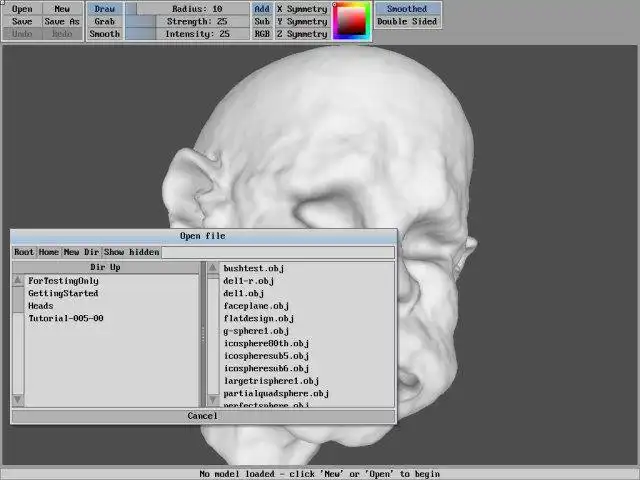Image resolution: width=640 pixels, height=480 pixels.
Task: Select the file bushtest.obj
Action: [x=253, y=269]
